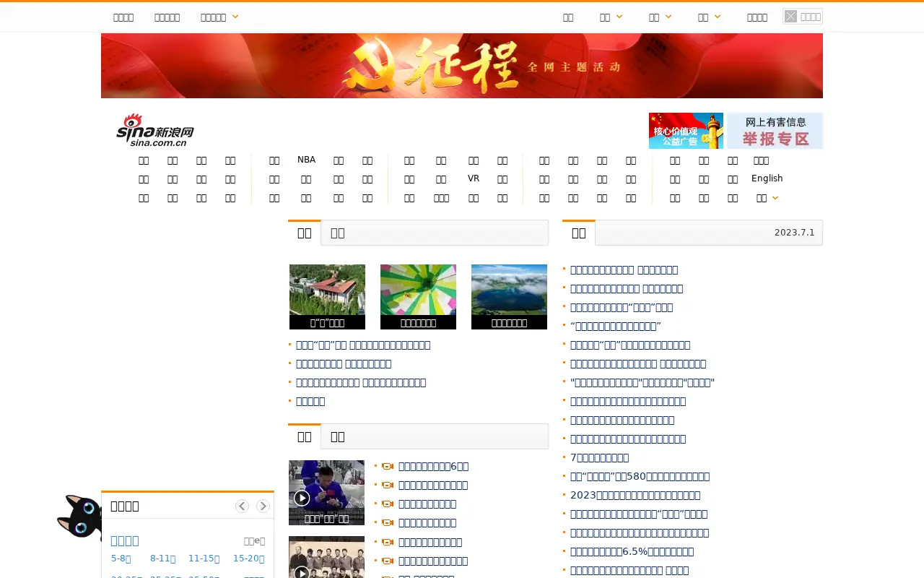Expand the chevron in the row below the English link

pos(775,198)
